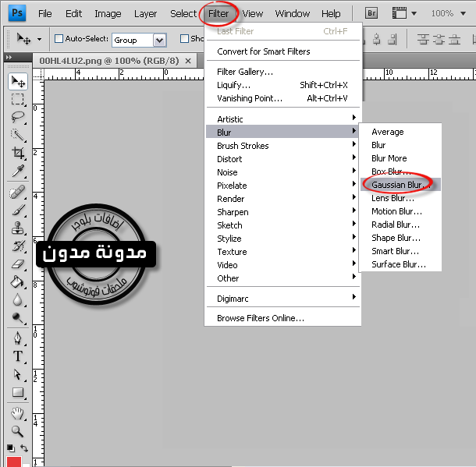Screen dimensions: 476x467
Task: Choose Surface Blur filter
Action: (400, 264)
